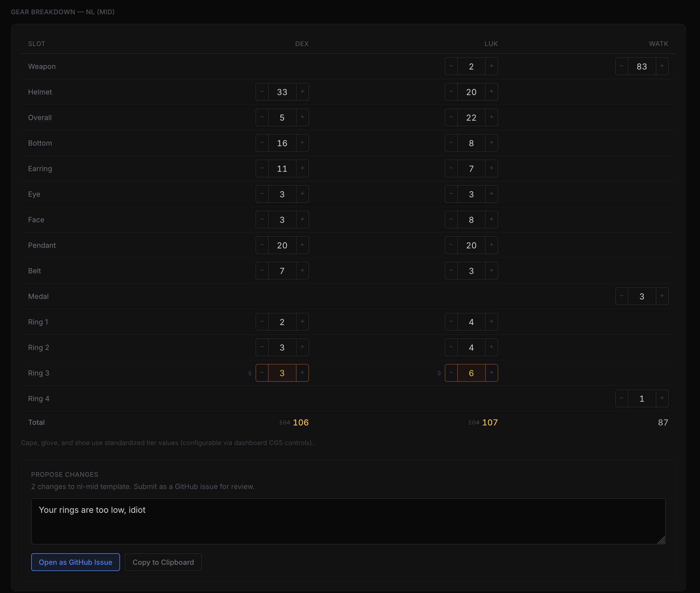Decrease Pendant LUK with minus

pyautogui.click(x=451, y=245)
